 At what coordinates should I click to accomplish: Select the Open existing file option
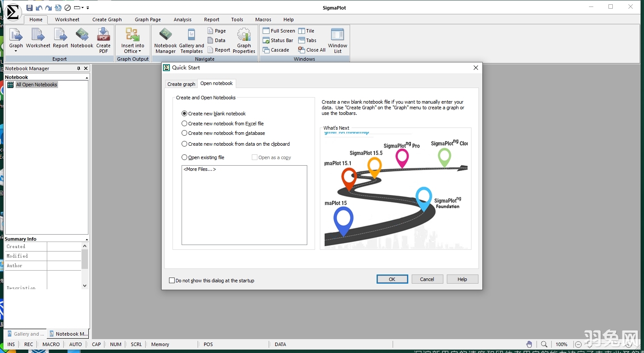185,157
